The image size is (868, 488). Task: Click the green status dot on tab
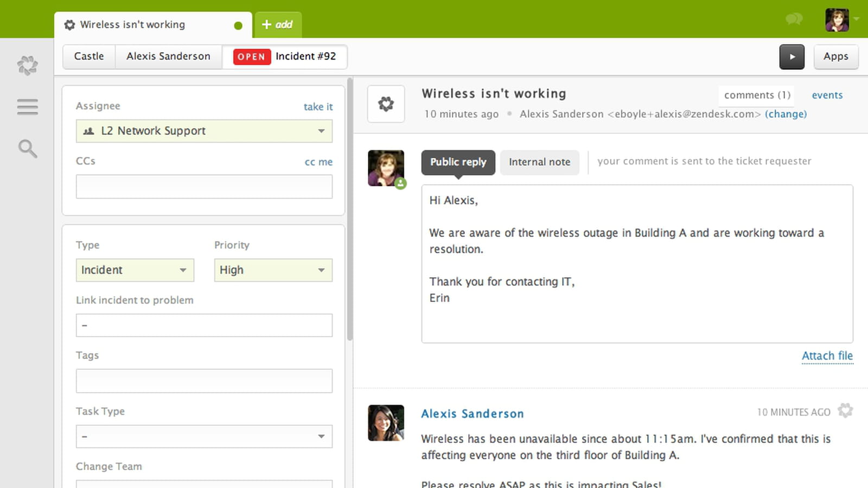[x=238, y=25]
